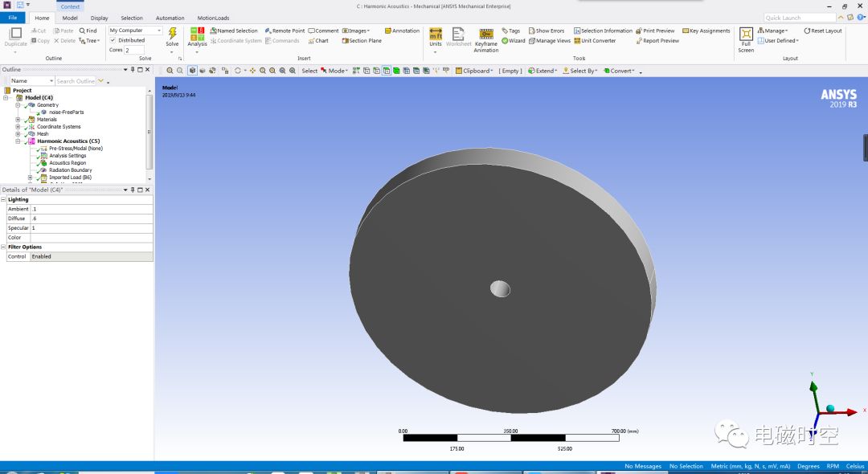Switch to the Model ribbon tab
The image size is (868, 474).
coord(70,18)
